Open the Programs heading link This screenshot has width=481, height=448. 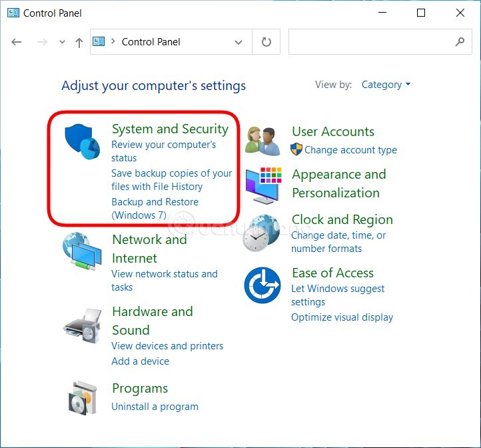[140, 389]
